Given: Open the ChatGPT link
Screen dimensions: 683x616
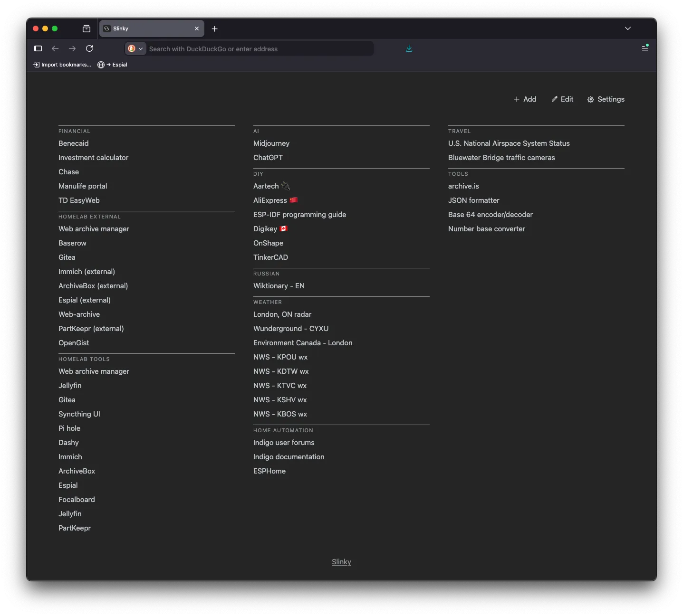Looking at the screenshot, I should (268, 158).
